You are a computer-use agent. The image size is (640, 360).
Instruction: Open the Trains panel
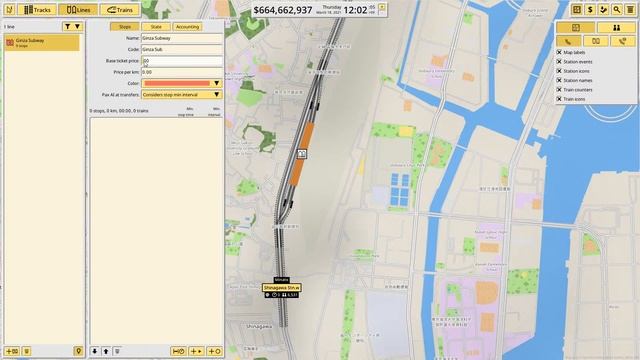(x=120, y=9)
